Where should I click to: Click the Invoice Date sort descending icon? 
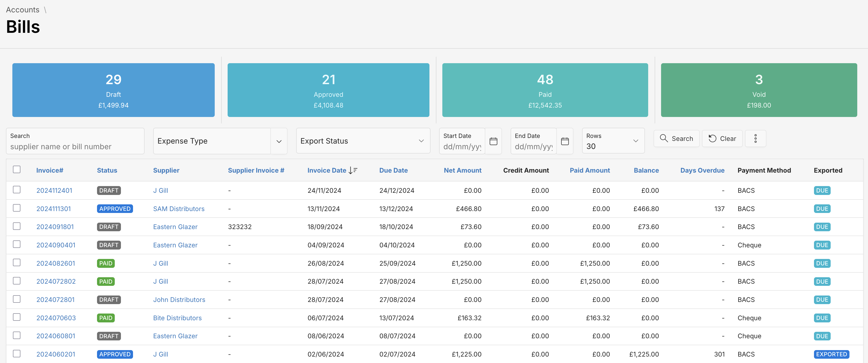click(353, 170)
